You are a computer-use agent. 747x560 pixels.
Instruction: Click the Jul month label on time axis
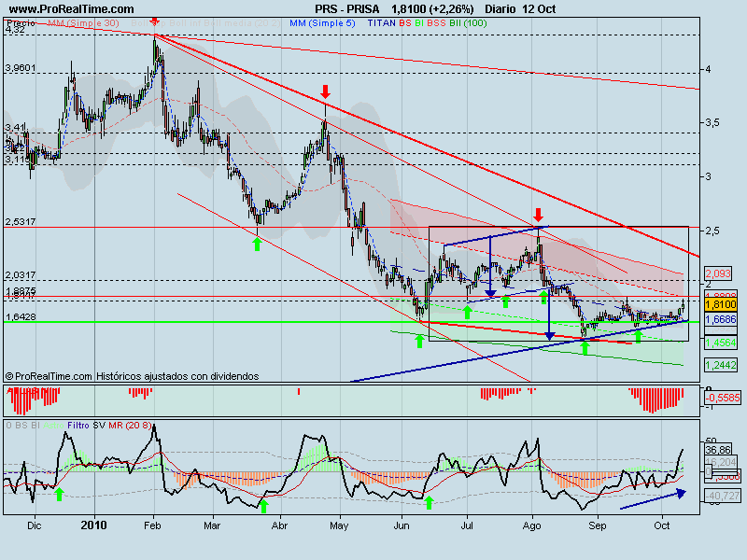(467, 525)
